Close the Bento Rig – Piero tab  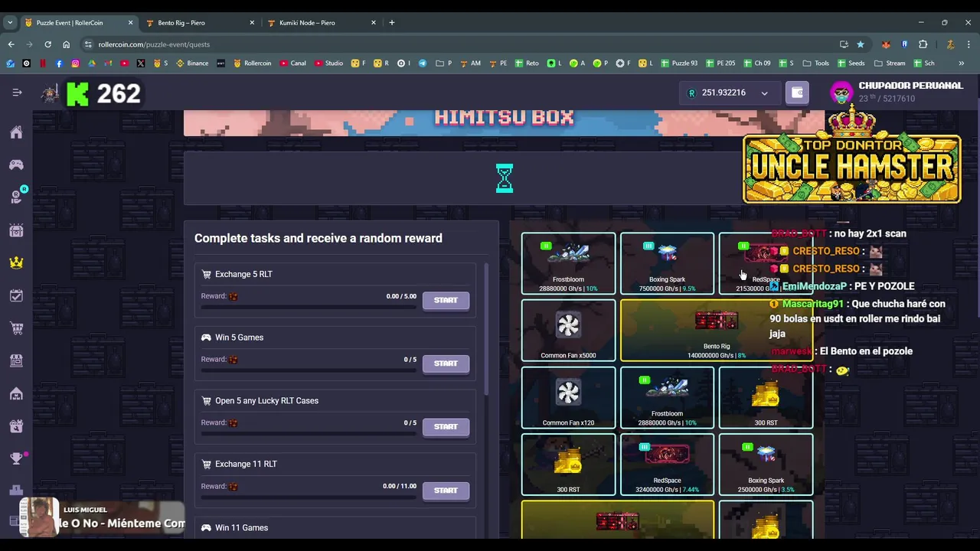[x=252, y=23]
